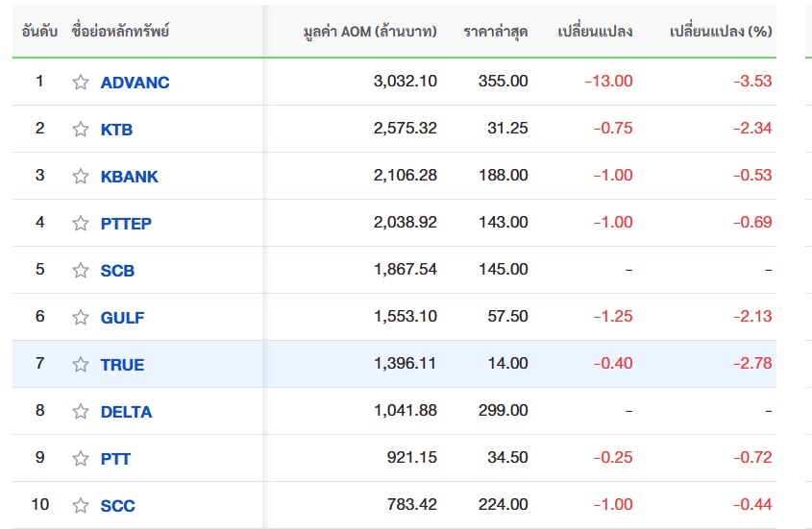
Task: Select the highlighted TRUE table row price
Action: point(506,364)
